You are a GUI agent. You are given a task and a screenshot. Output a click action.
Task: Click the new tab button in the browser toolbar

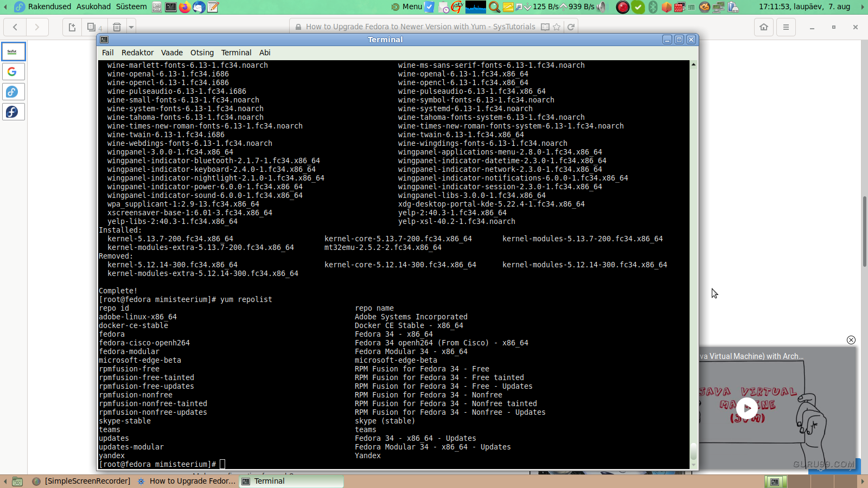72,27
